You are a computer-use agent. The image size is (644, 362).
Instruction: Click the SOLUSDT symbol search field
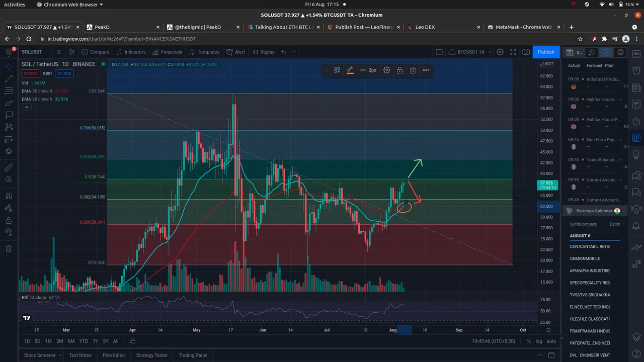[x=34, y=52]
